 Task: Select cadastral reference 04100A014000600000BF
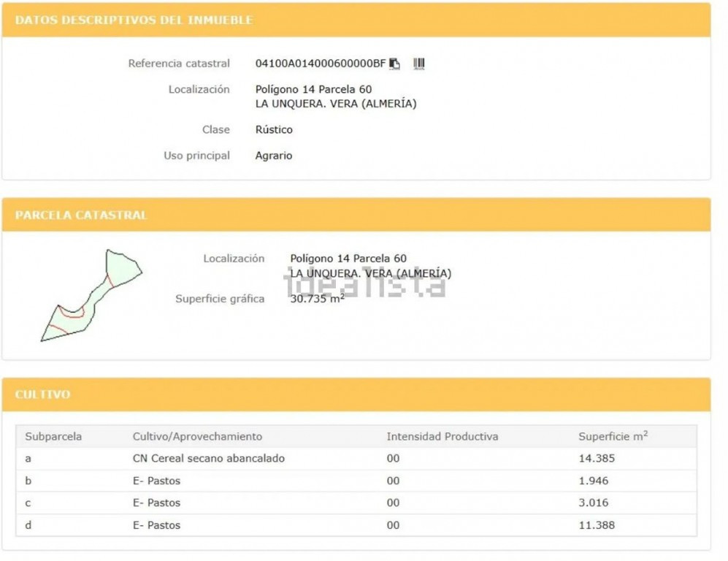click(x=321, y=64)
